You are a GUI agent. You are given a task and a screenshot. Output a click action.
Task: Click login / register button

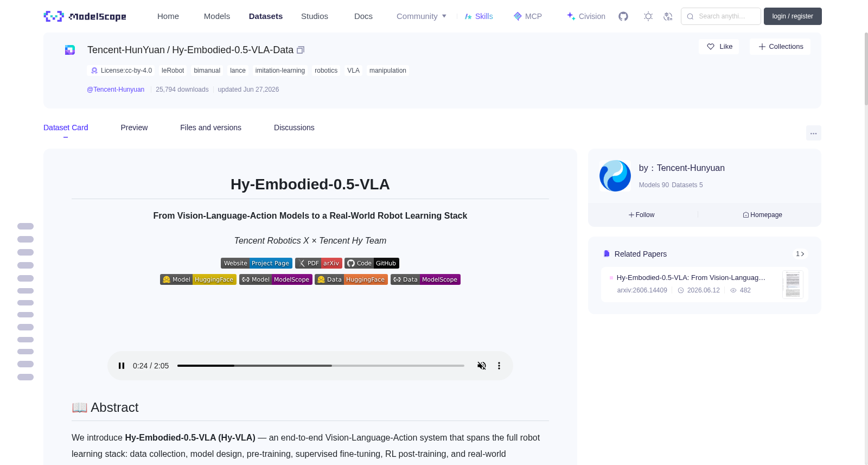pyautogui.click(x=793, y=16)
